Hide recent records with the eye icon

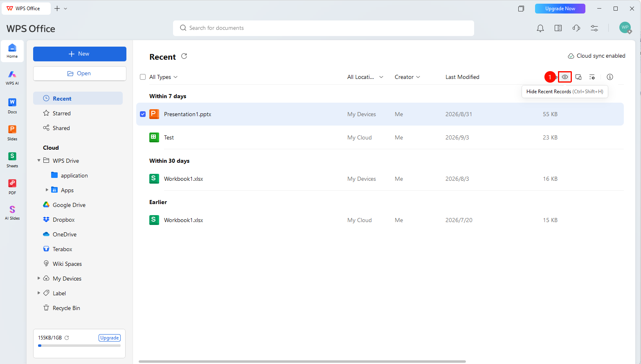(565, 77)
